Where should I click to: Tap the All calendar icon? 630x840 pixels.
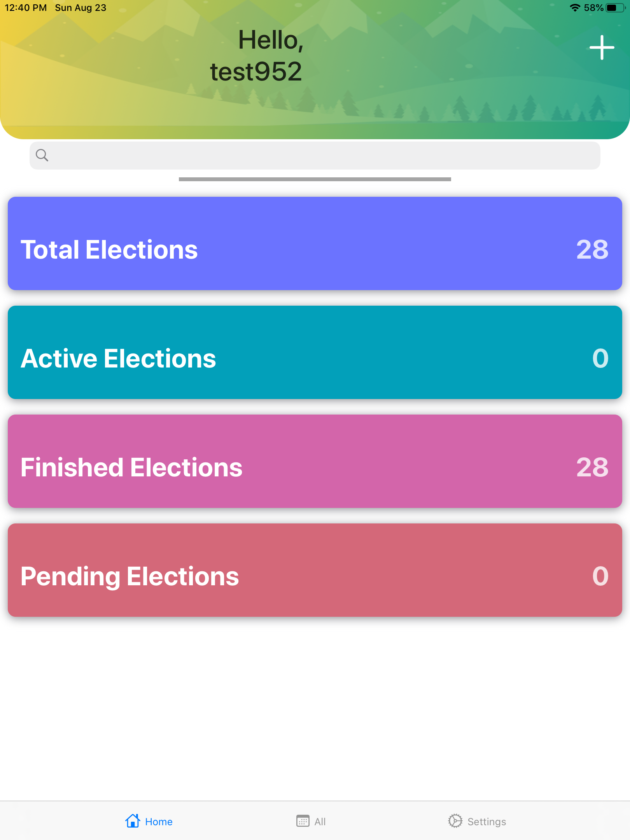coord(303,821)
